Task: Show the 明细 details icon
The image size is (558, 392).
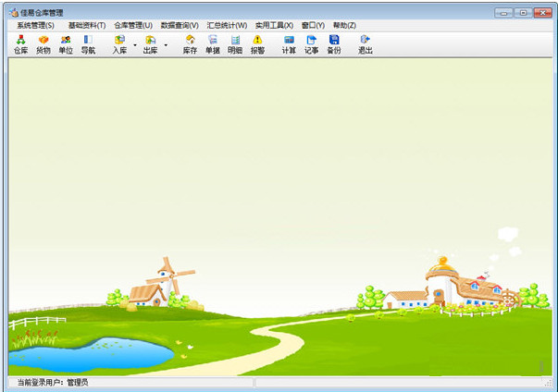Action: tap(235, 44)
